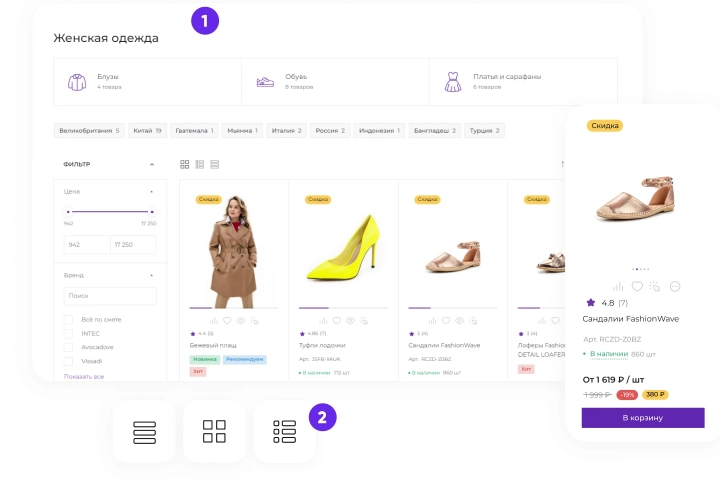
Task: Buy Туфли лодочки in one click
Action: click(x=364, y=321)
